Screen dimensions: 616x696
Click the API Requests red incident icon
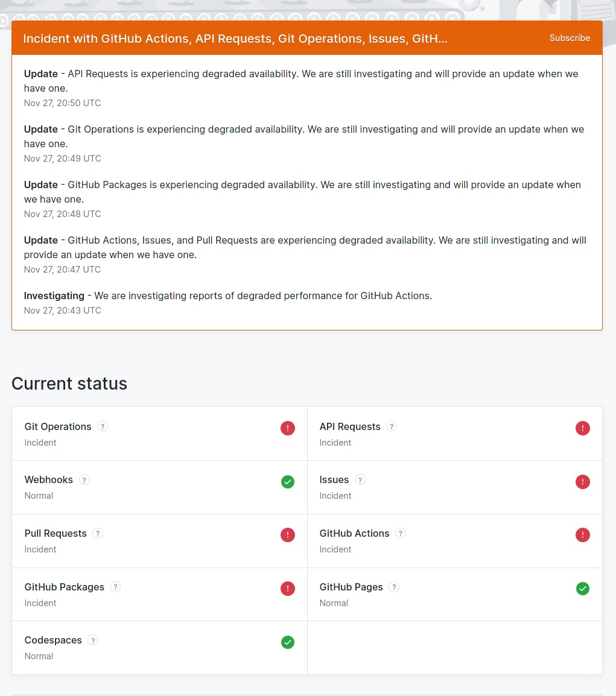click(x=582, y=428)
